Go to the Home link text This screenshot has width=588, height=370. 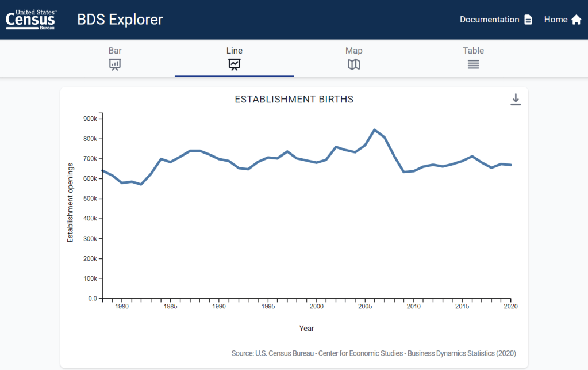click(555, 20)
